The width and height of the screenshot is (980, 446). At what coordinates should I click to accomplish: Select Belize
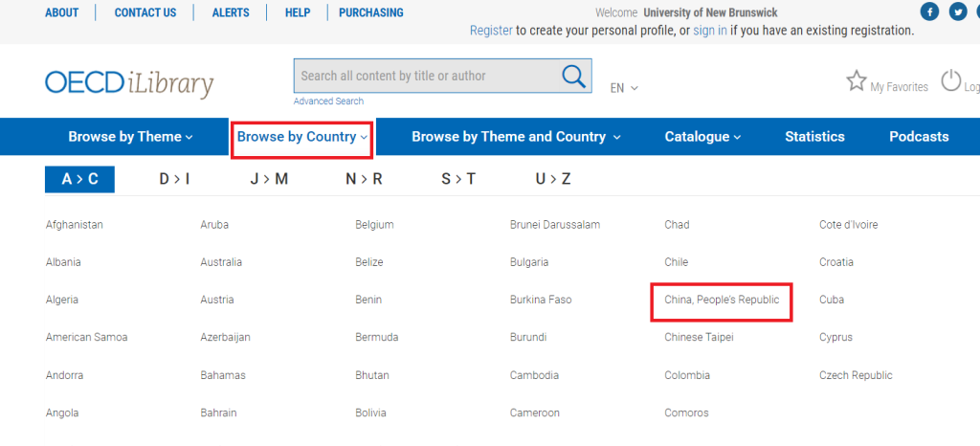pyautogui.click(x=369, y=262)
